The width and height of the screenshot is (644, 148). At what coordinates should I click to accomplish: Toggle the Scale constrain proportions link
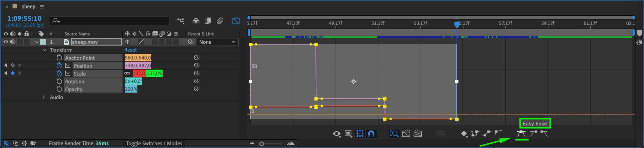pos(127,73)
